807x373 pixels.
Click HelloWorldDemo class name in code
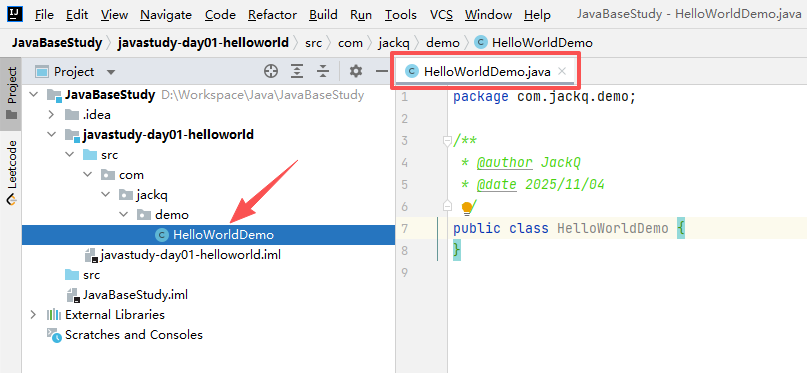[x=613, y=228]
